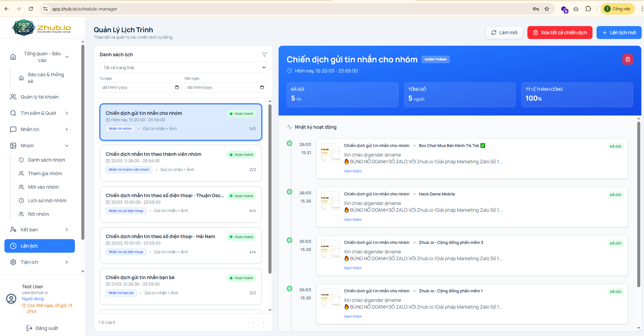Click Xem thêm under Hack Game Mobile entry
The width and height of the screenshot is (644, 336).
tap(353, 219)
